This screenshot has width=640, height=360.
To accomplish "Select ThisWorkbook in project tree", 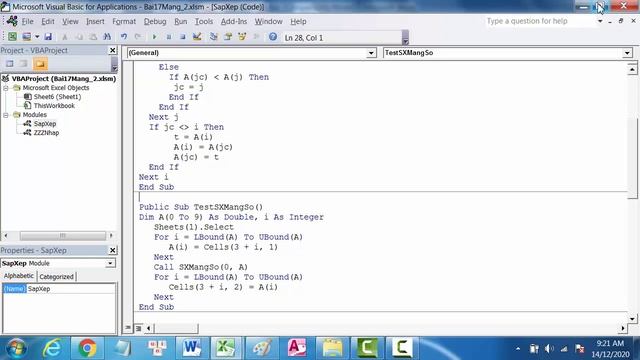I will (x=54, y=106).
